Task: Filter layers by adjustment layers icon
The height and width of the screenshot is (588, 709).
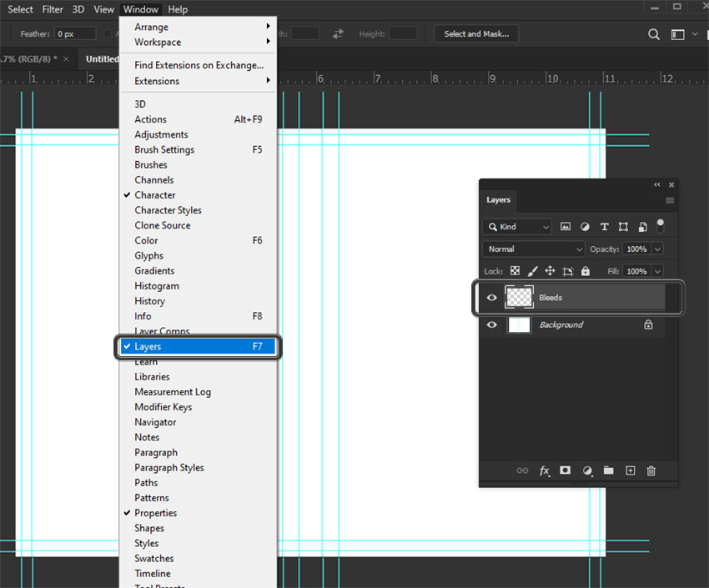Action: (x=585, y=226)
